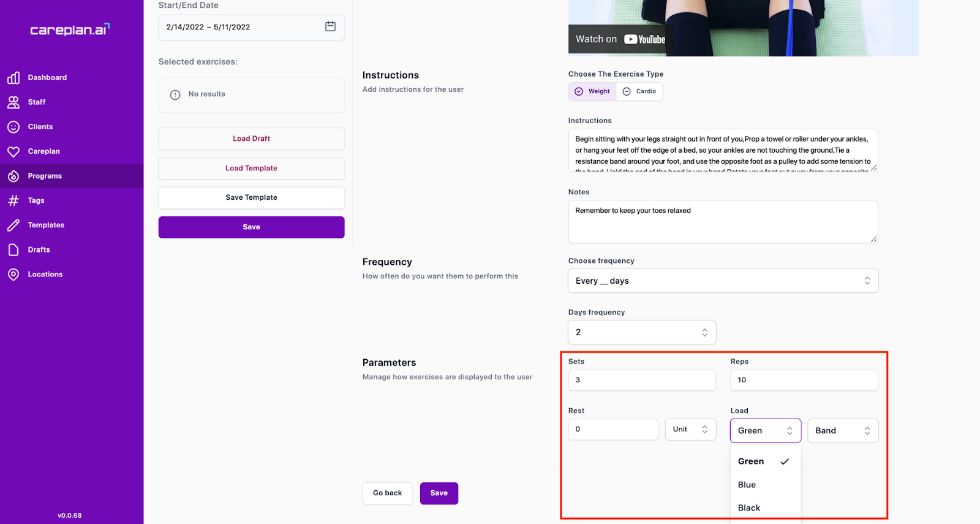The width and height of the screenshot is (980, 524).
Task: Click the Locations pin icon
Action: pos(13,275)
